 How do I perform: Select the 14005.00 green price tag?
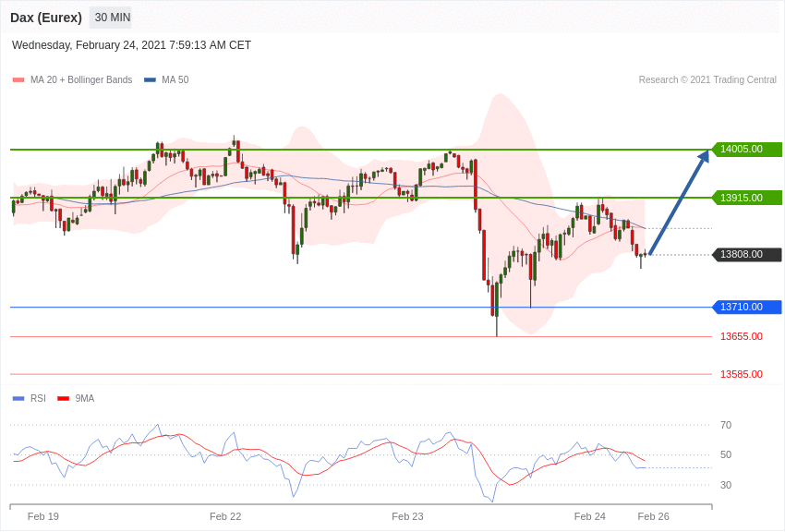[746, 150]
